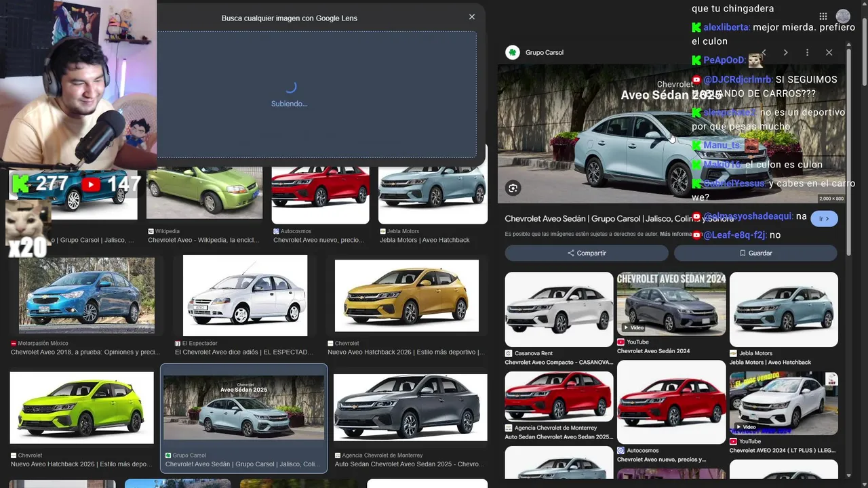Image resolution: width=868 pixels, height=488 pixels.
Task: Search preview image with Lens icon
Action: click(513, 188)
